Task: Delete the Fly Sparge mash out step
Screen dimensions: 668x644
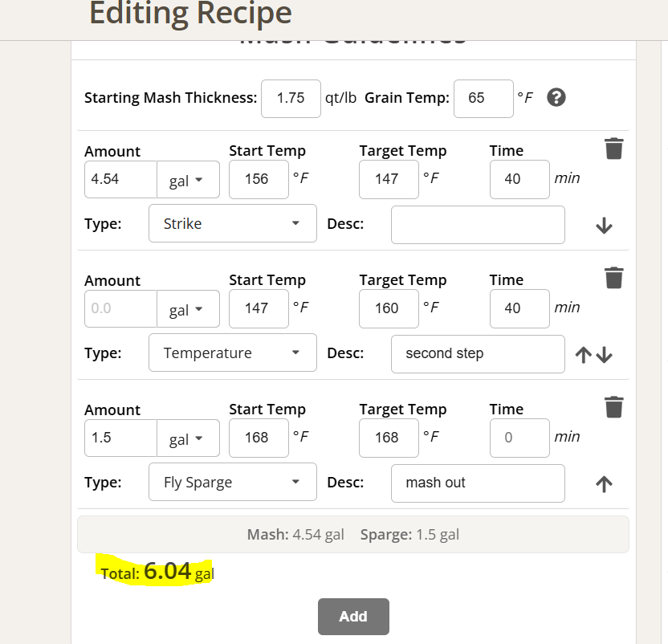Action: (613, 407)
